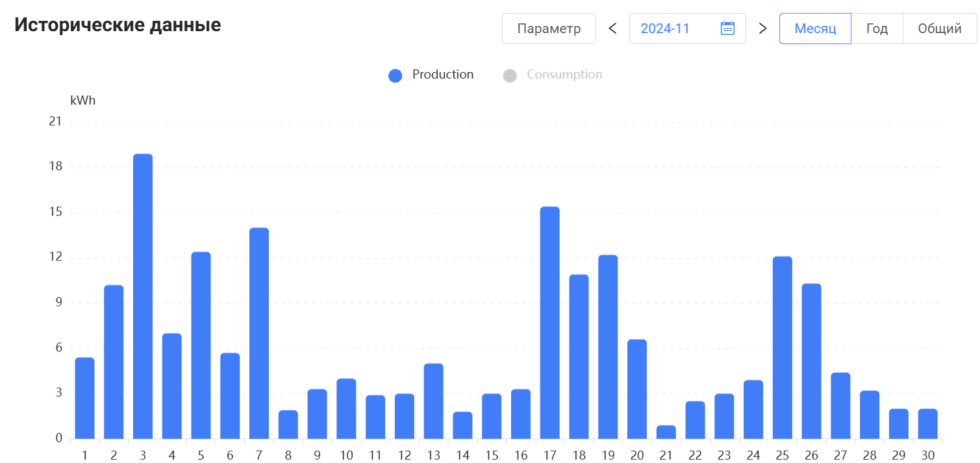Click the y-axis value 18
This screenshot has height=463, width=980.
(x=56, y=167)
